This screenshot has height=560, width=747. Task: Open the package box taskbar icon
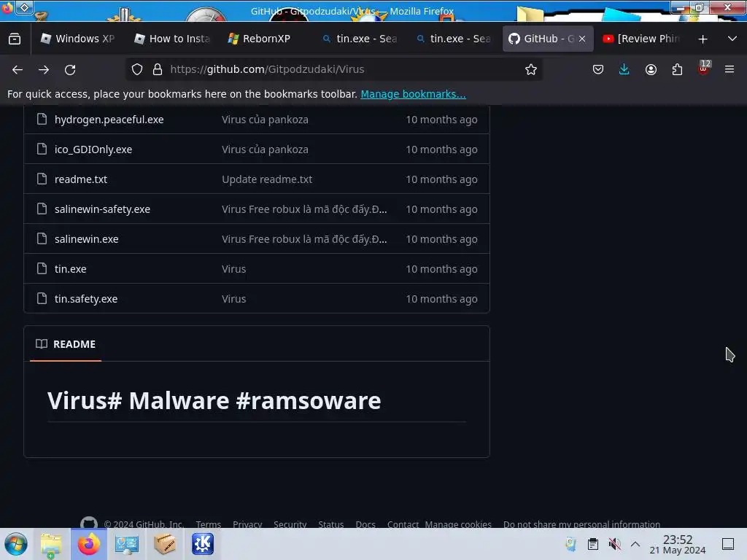pyautogui.click(x=165, y=544)
